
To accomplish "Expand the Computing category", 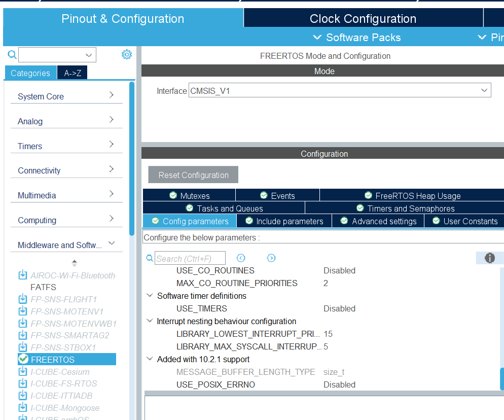I will pyautogui.click(x=112, y=218).
